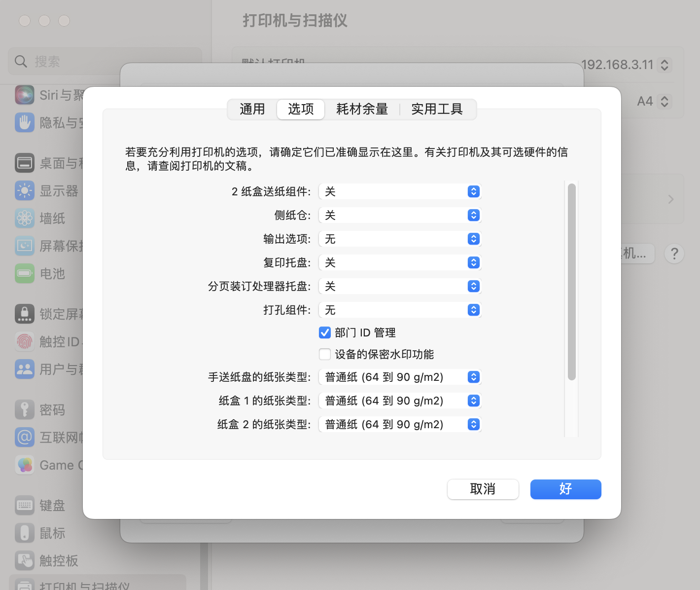Expand the 输出选项 dropdown

pos(400,239)
